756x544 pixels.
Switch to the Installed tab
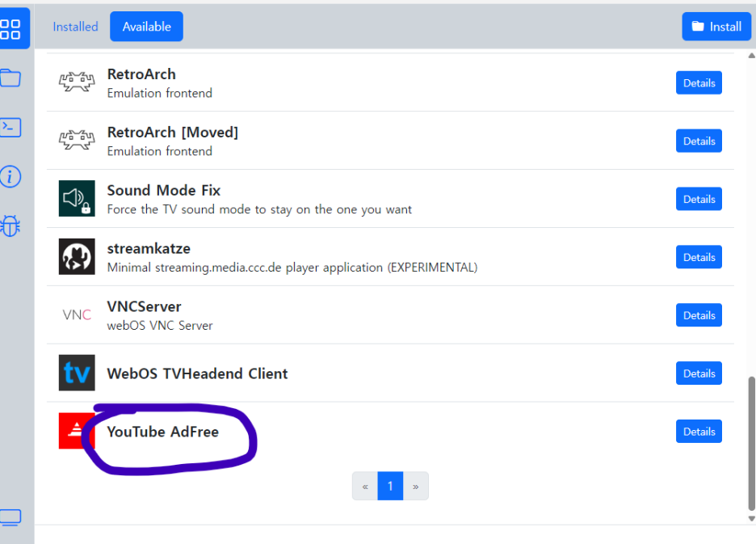(75, 27)
